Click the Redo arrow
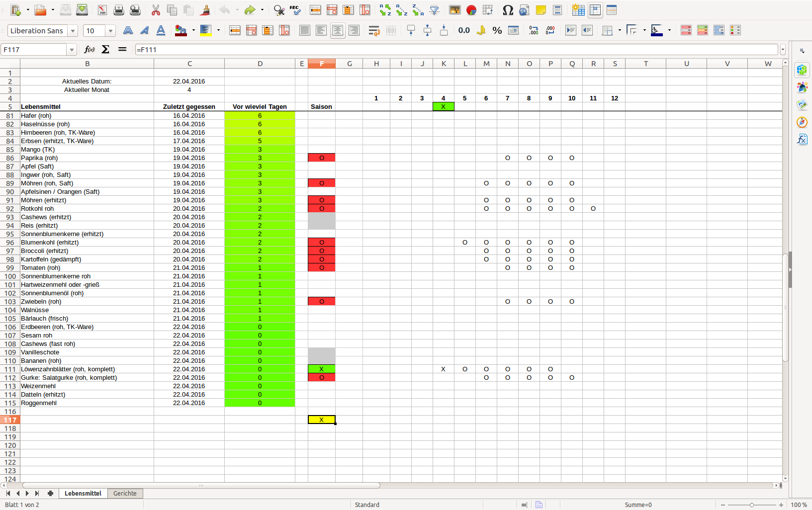Viewport: 812px width, 510px height. tap(250, 10)
